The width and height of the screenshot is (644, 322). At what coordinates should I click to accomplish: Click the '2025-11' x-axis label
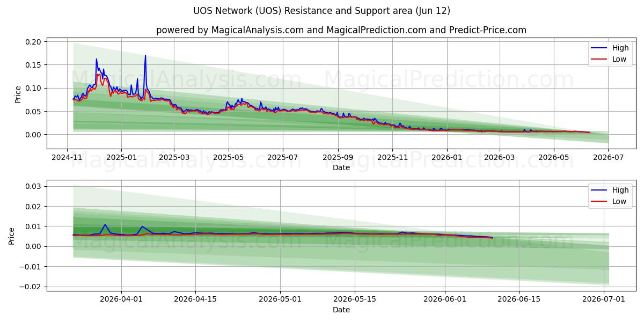tap(392, 158)
